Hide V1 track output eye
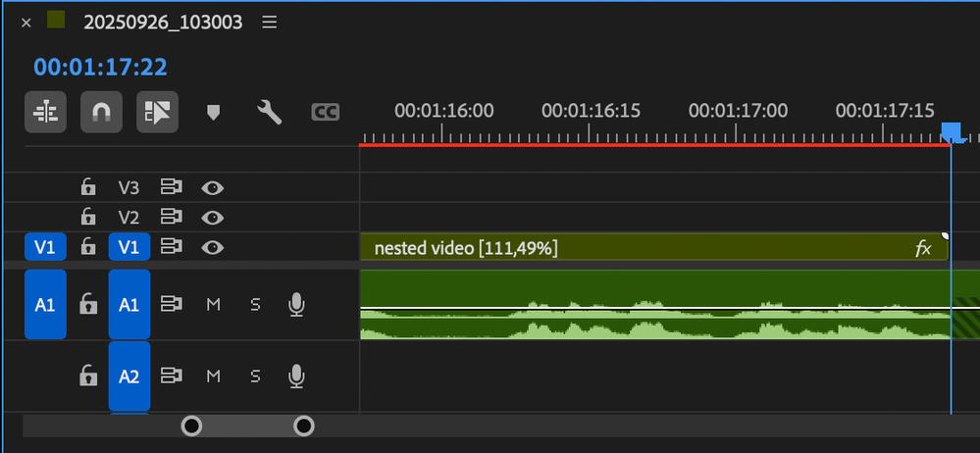Viewport: 980px width, 453px height. (212, 247)
